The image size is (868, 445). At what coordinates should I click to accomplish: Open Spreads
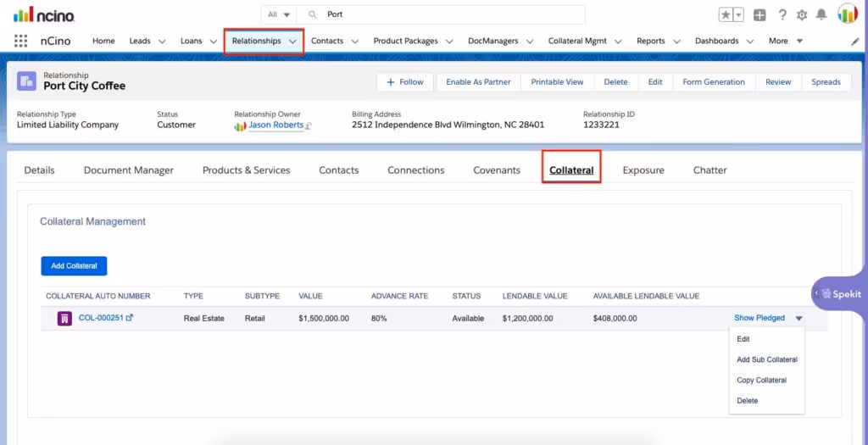tap(826, 82)
